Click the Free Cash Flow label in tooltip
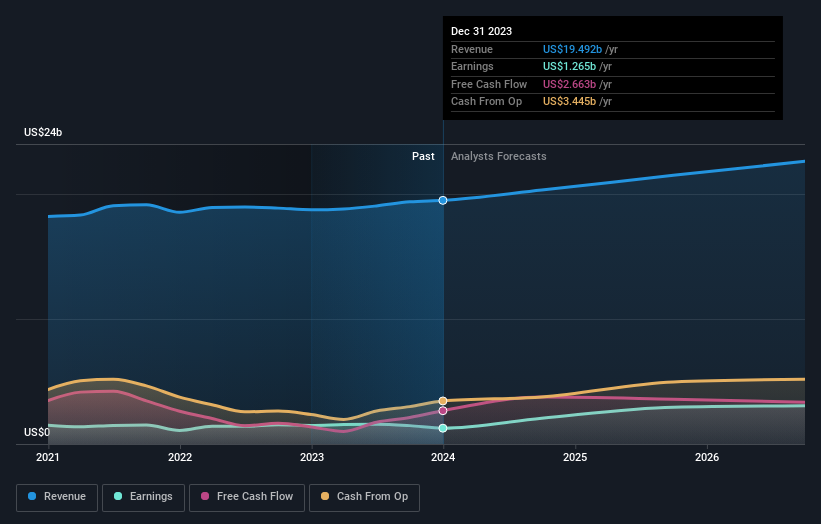Screen dimensions: 821x524 click(x=489, y=84)
